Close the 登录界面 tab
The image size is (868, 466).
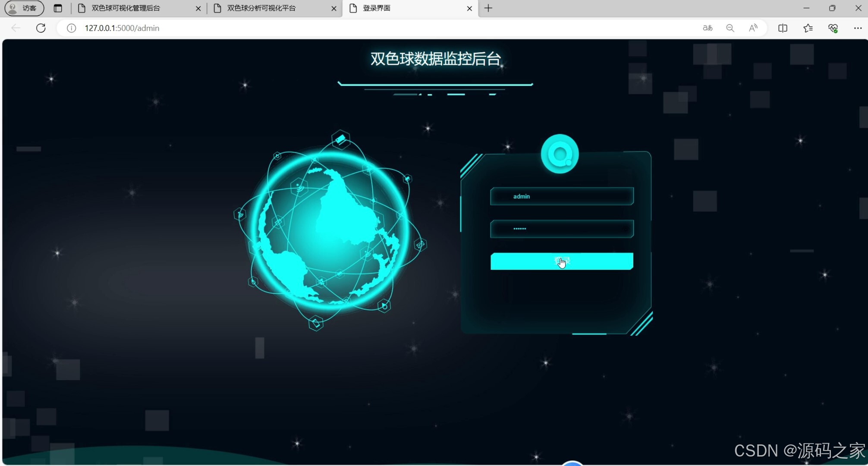469,8
